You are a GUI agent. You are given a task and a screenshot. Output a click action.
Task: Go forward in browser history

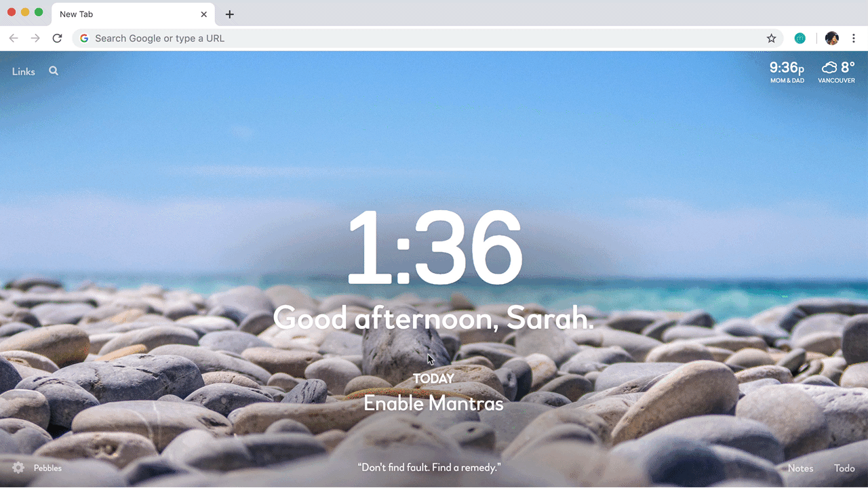[35, 39]
